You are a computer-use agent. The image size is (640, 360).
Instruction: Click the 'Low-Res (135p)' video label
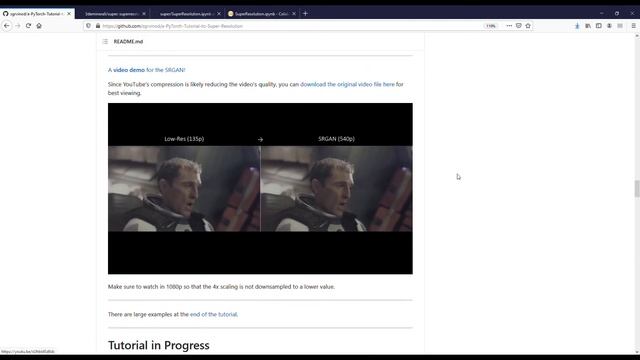pyautogui.click(x=184, y=139)
